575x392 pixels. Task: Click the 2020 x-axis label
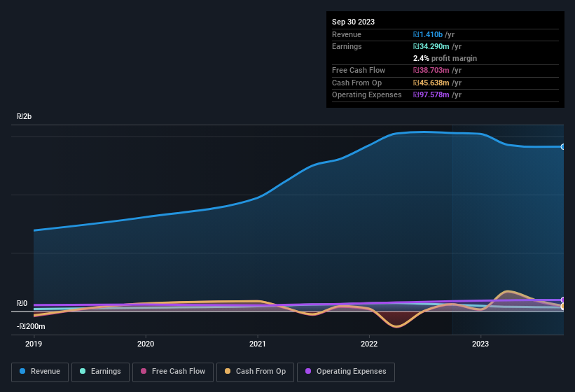(x=146, y=344)
